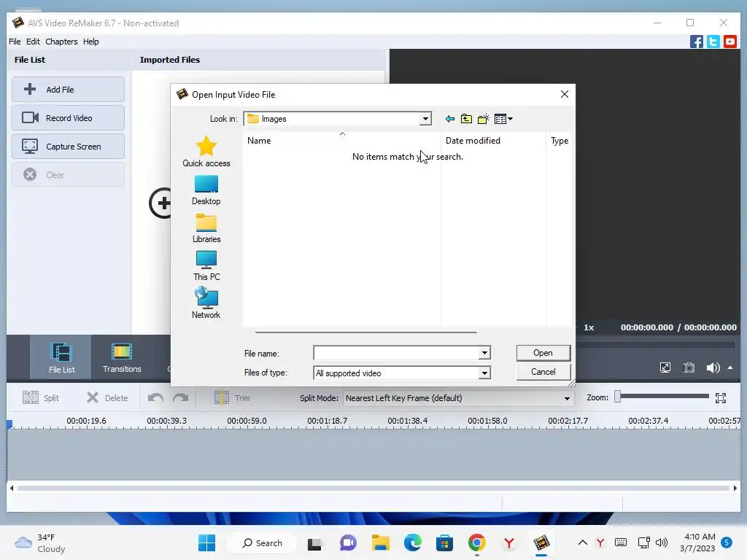Select This PC in places bar

pyautogui.click(x=206, y=266)
